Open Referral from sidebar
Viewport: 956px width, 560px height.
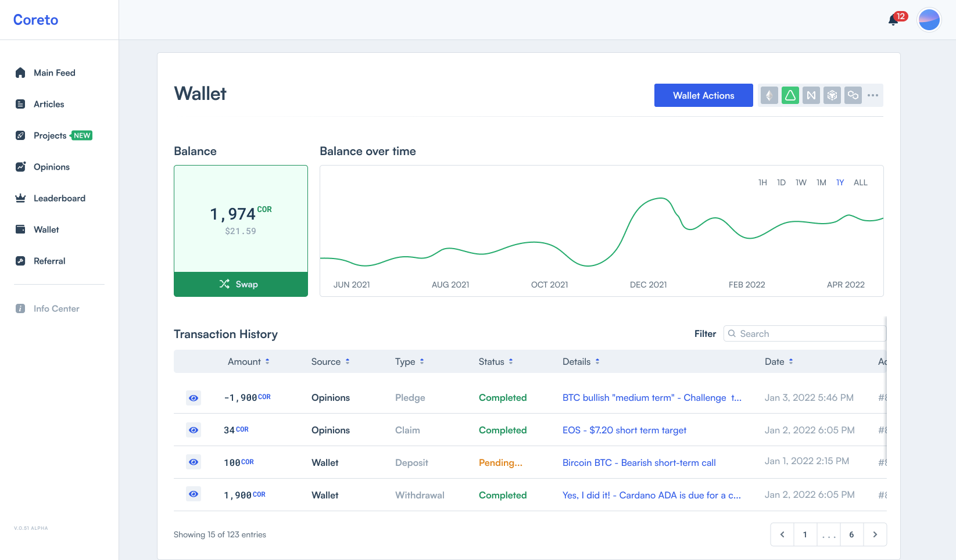49,261
